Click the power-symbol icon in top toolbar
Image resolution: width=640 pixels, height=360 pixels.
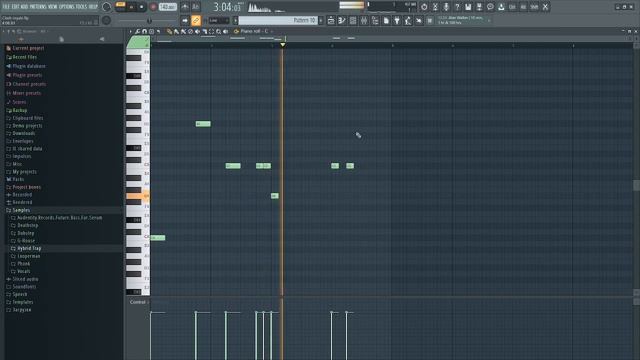424,7
